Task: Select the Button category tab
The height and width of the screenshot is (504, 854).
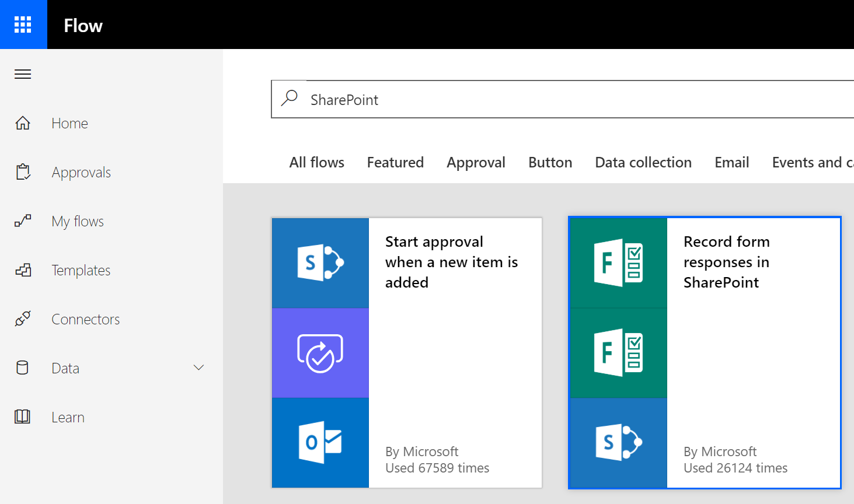Action: tap(550, 162)
